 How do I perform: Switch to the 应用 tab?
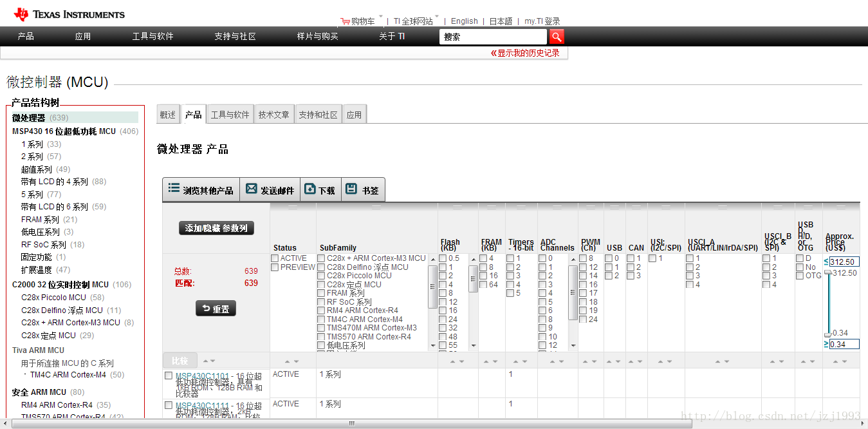pos(354,115)
